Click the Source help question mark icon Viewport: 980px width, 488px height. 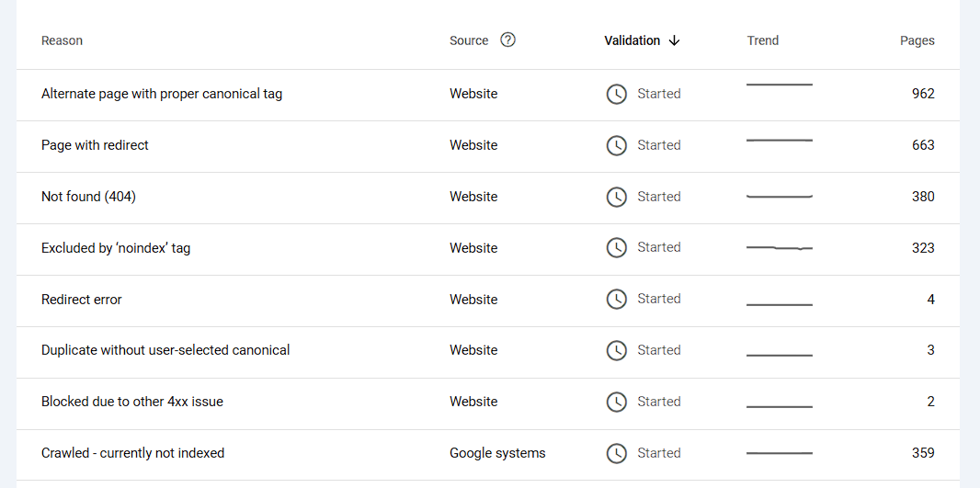click(x=507, y=40)
